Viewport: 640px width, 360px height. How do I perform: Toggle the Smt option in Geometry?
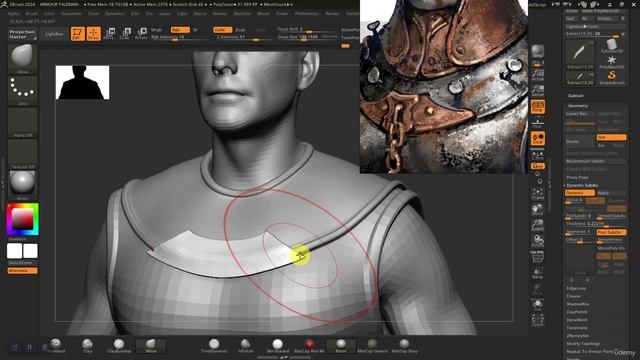click(611, 138)
